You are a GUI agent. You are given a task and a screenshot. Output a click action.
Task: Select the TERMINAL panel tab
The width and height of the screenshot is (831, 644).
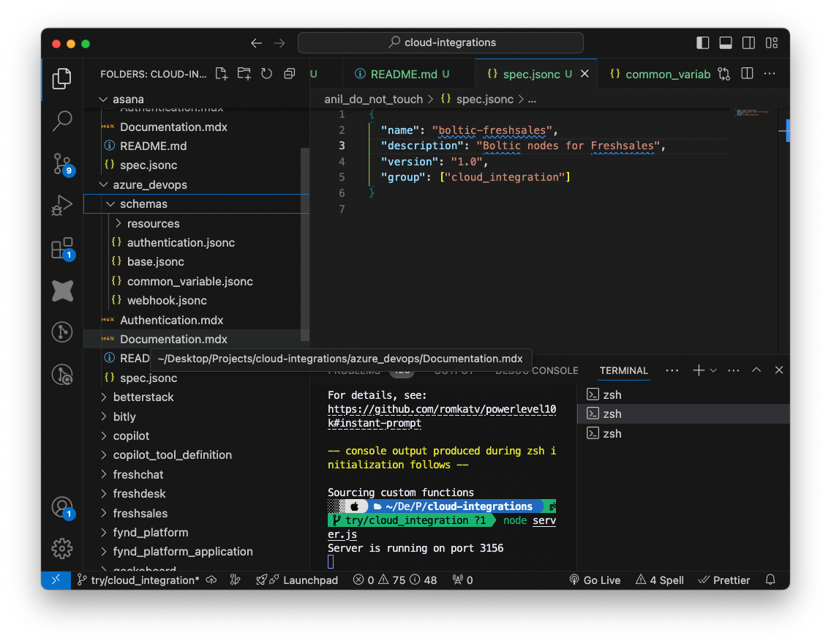[624, 370]
